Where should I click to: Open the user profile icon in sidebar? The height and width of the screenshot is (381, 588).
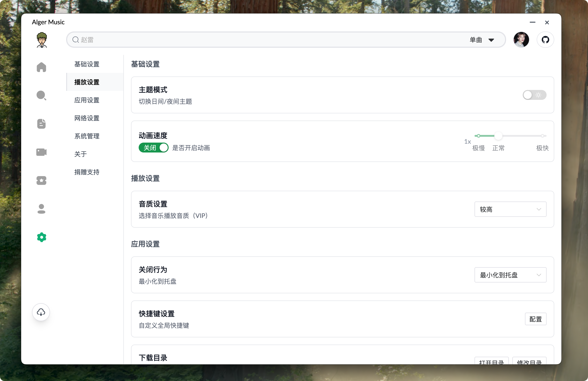point(41,209)
